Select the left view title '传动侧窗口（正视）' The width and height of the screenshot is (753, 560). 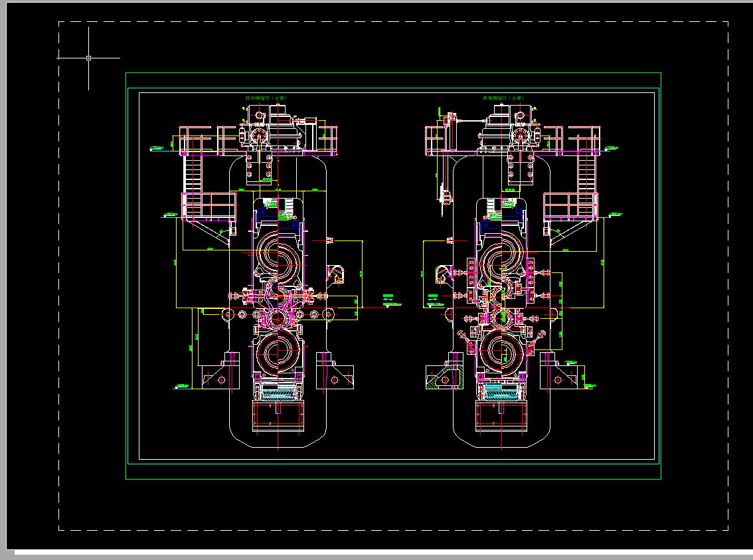point(266,98)
